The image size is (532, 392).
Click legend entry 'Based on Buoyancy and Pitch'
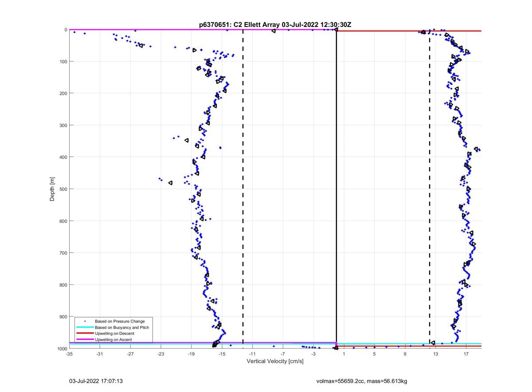click(x=122, y=327)
